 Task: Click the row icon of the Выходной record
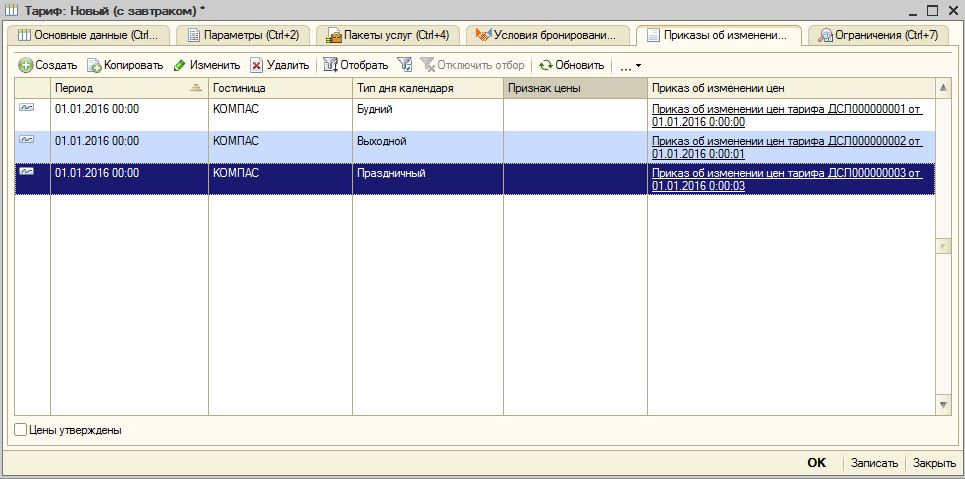[x=26, y=140]
